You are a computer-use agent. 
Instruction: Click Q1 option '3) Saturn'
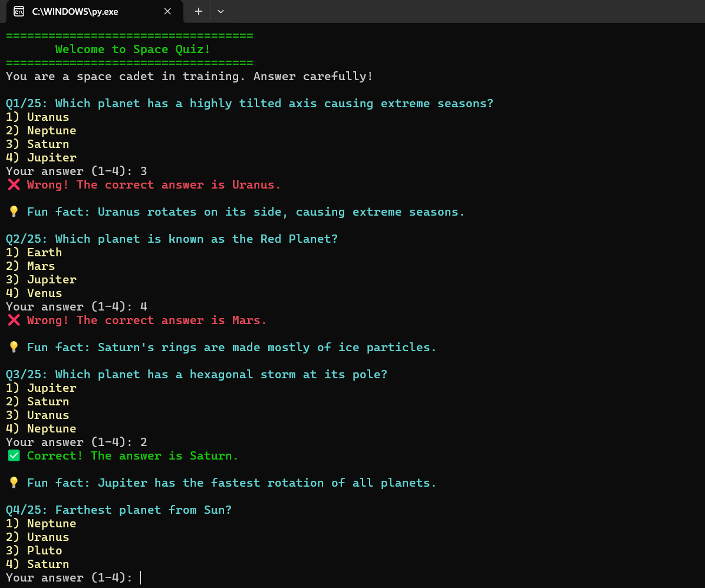[x=37, y=144]
